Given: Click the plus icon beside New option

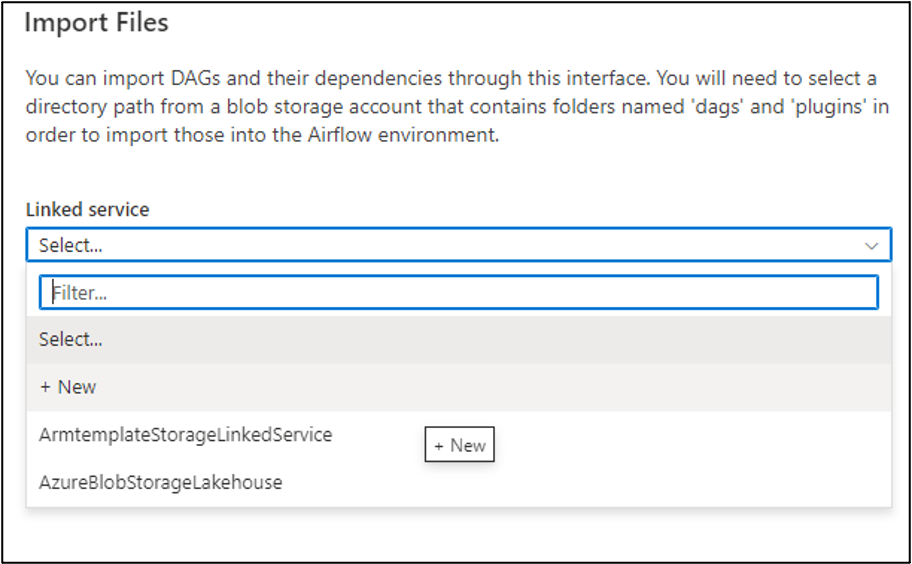Looking at the screenshot, I should point(45,387).
